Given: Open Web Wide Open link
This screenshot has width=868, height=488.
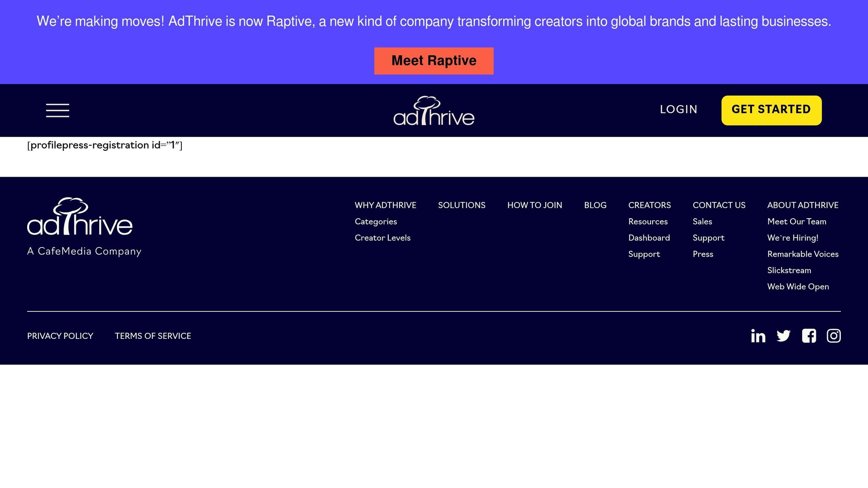Looking at the screenshot, I should (x=798, y=287).
